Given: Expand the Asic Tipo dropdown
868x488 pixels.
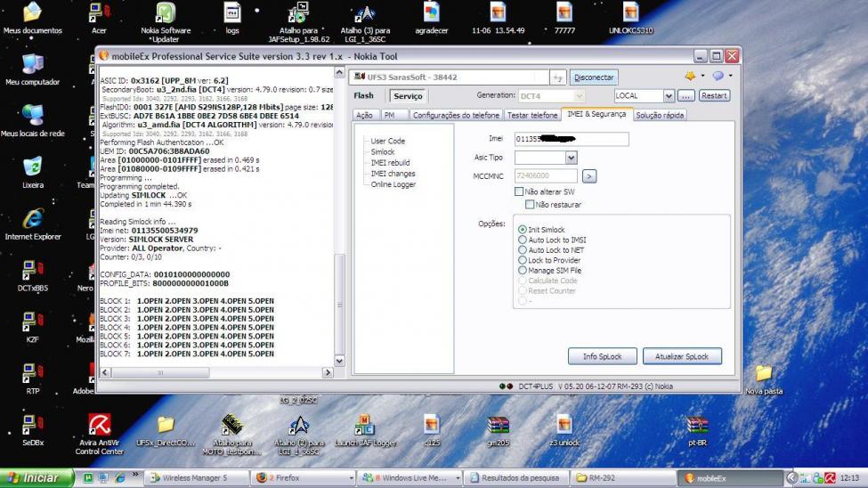Looking at the screenshot, I should point(571,158).
